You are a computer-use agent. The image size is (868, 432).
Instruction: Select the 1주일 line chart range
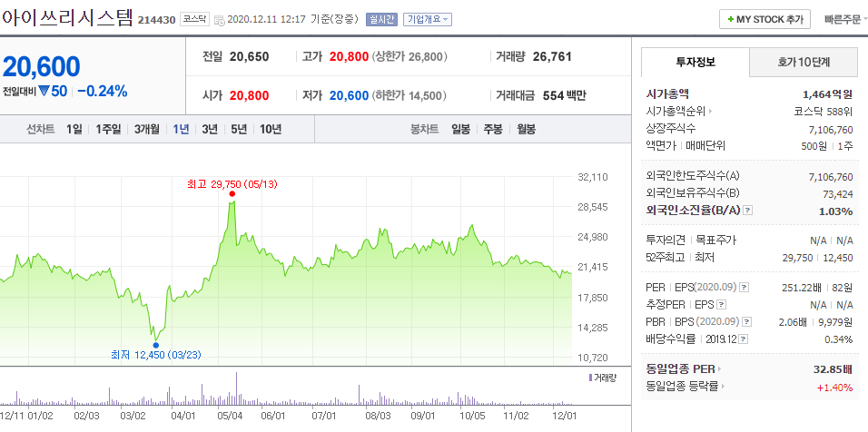[108, 130]
